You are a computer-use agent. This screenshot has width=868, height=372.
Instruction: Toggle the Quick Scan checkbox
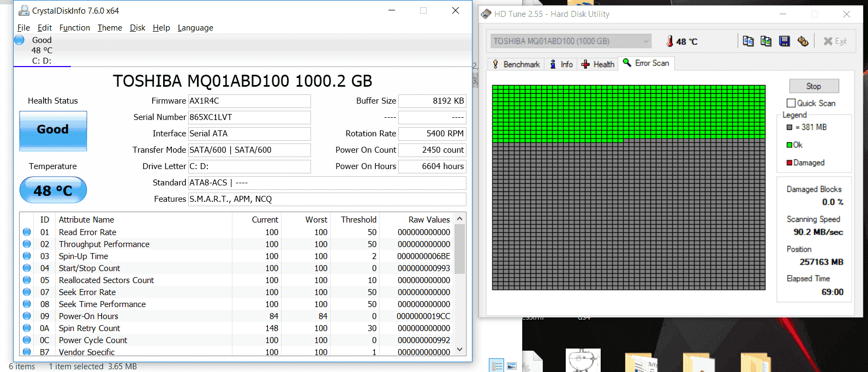coord(791,103)
